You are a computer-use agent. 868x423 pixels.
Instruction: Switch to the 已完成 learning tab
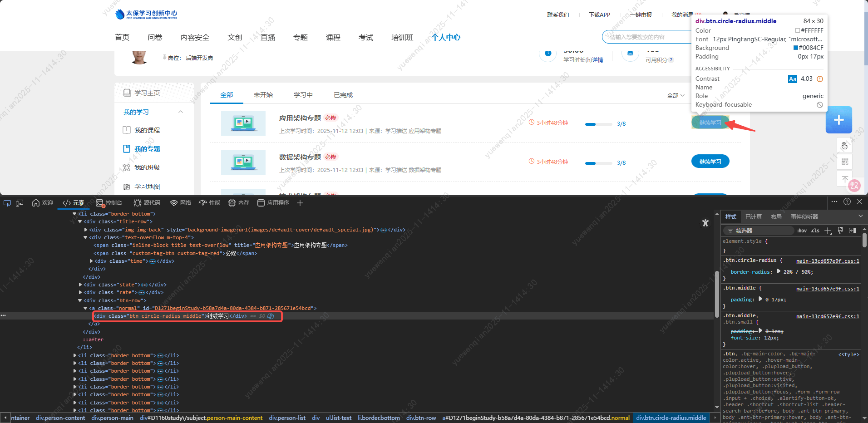pos(342,95)
